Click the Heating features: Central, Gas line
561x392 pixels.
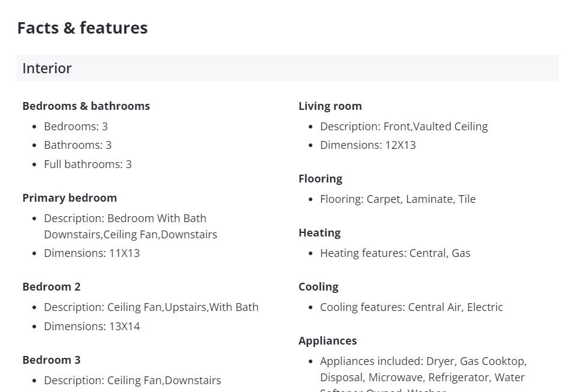[395, 253]
